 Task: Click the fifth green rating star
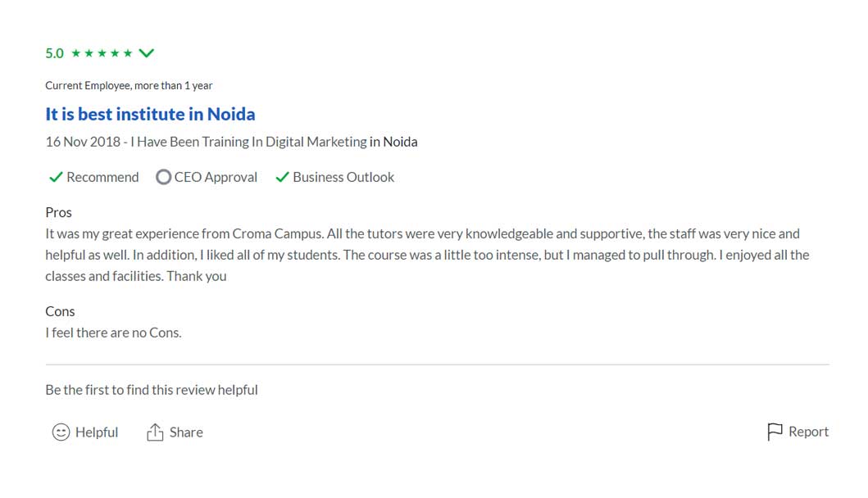(127, 53)
